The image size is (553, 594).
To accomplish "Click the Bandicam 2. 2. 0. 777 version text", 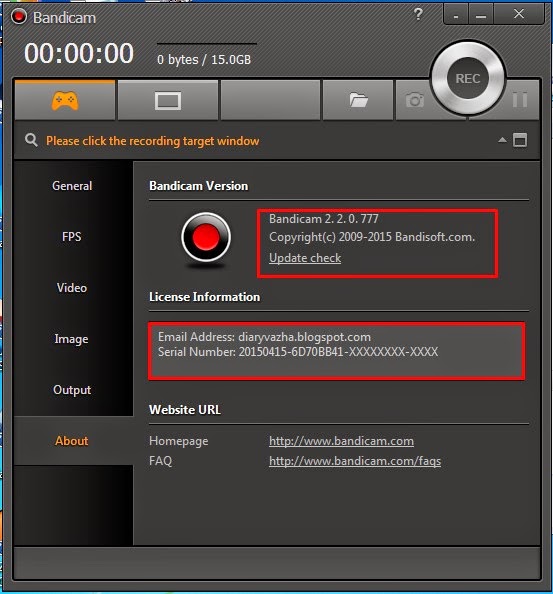I will (323, 219).
